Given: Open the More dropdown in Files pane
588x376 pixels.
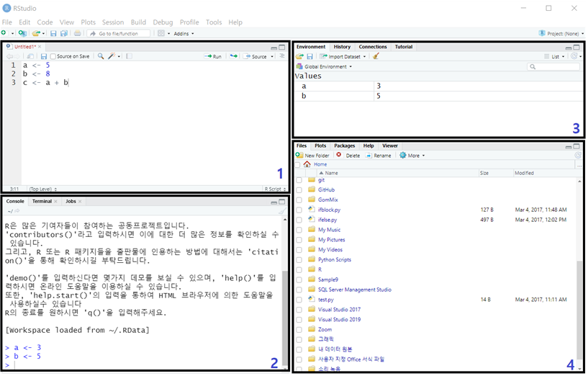Looking at the screenshot, I should tap(412, 156).
